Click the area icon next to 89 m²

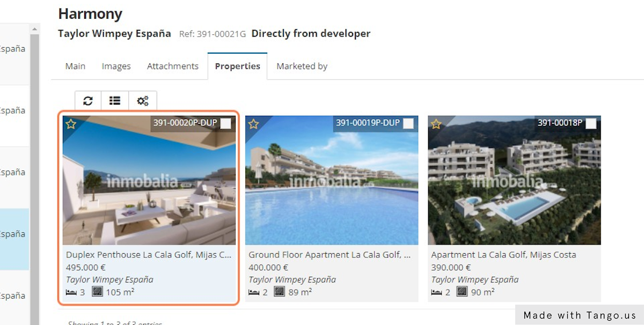tap(279, 291)
